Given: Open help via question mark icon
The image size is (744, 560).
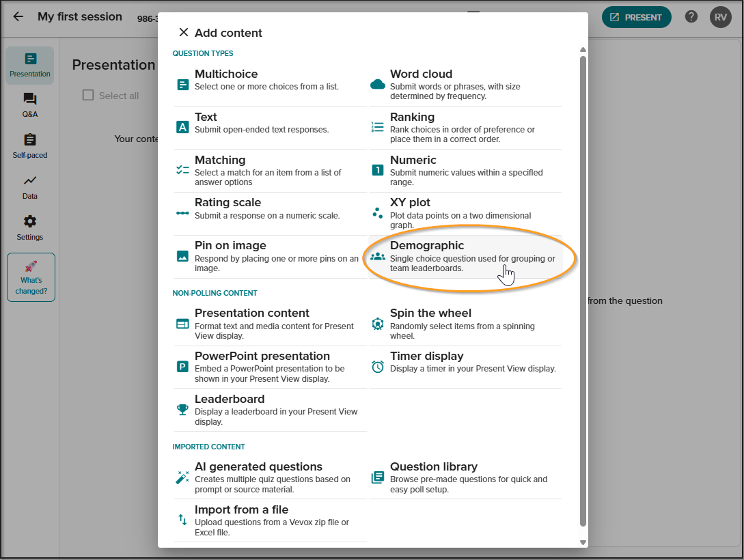Looking at the screenshot, I should (691, 17).
